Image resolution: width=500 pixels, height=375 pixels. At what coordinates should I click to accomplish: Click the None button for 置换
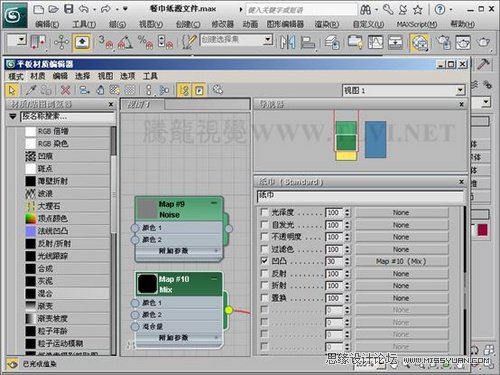401,298
